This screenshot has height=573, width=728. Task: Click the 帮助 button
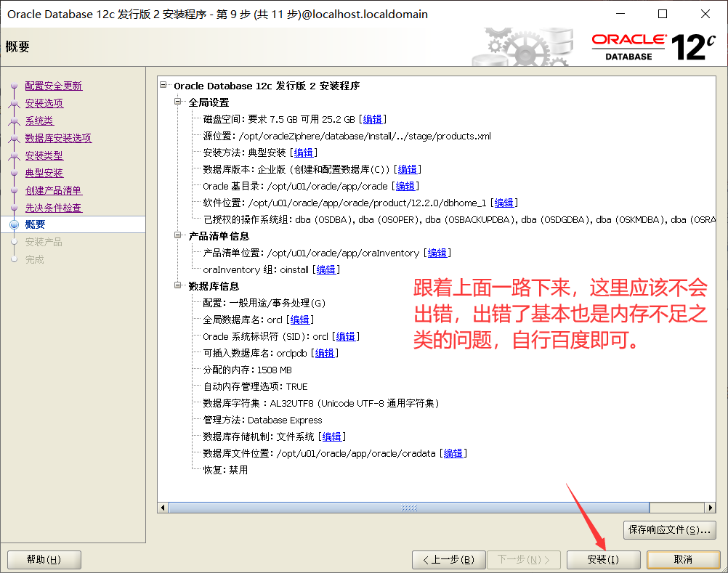pos(44,559)
